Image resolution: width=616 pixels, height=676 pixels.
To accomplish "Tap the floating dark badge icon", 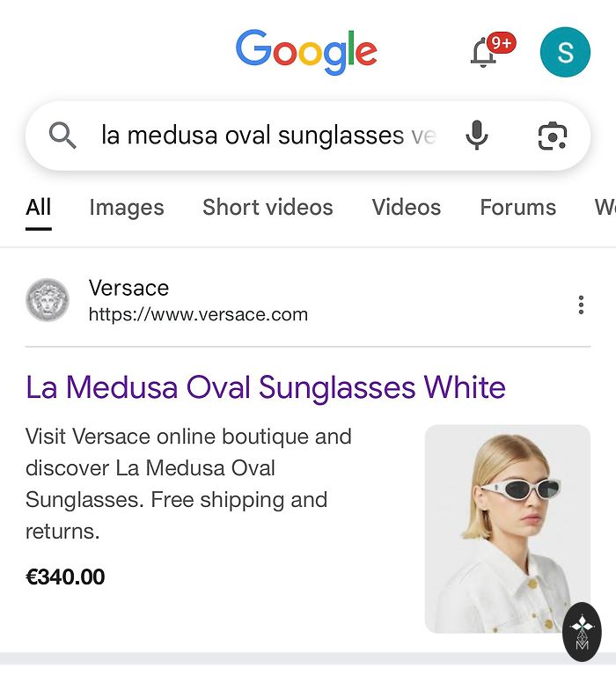I will pos(582,631).
